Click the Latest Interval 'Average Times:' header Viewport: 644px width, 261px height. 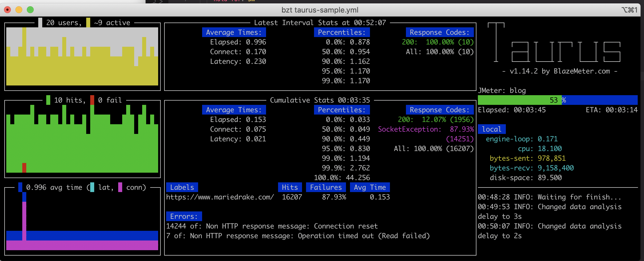[x=234, y=32]
